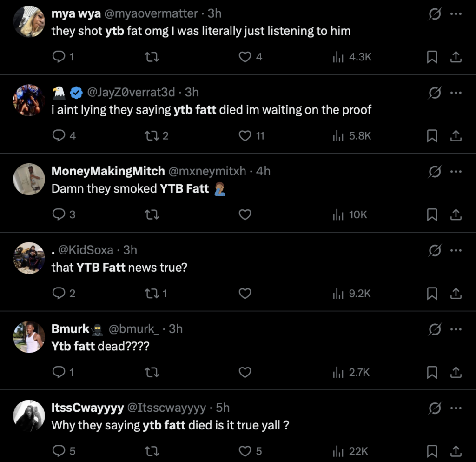This screenshot has height=462, width=476.
Task: Open more options on MoneyMakingMitch's tweet
Action: pyautogui.click(x=456, y=172)
